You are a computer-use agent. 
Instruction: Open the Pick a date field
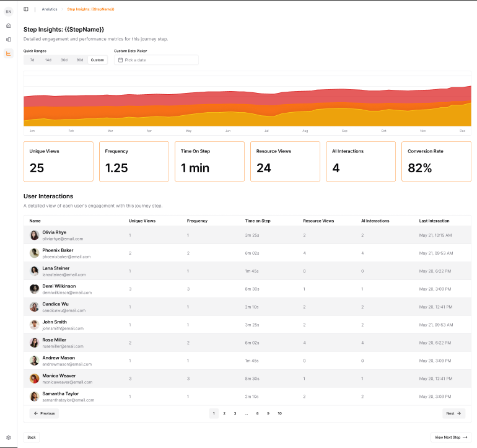click(156, 60)
